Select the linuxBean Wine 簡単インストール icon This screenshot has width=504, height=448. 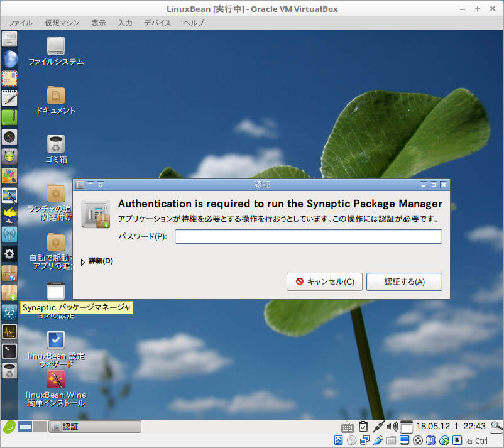pos(56,388)
